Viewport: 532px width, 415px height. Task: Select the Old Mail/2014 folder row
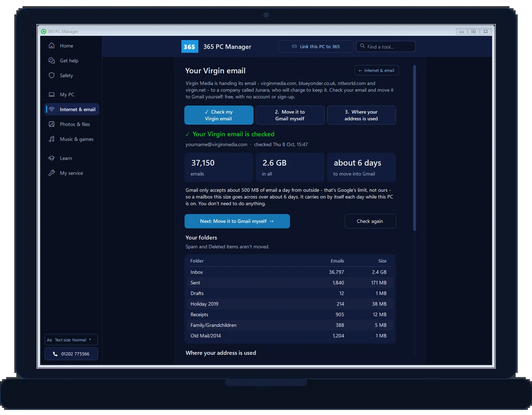(290, 336)
